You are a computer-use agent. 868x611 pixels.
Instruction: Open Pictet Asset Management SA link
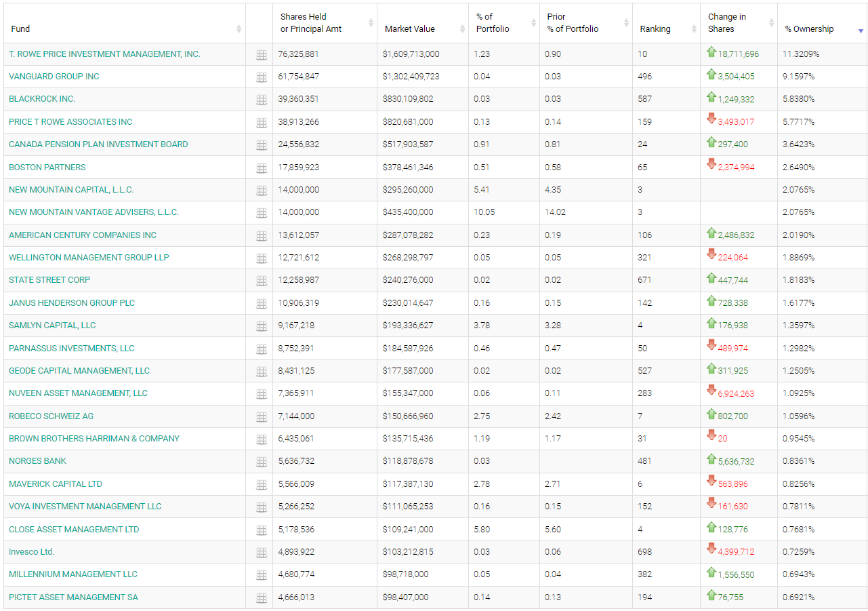point(73,597)
